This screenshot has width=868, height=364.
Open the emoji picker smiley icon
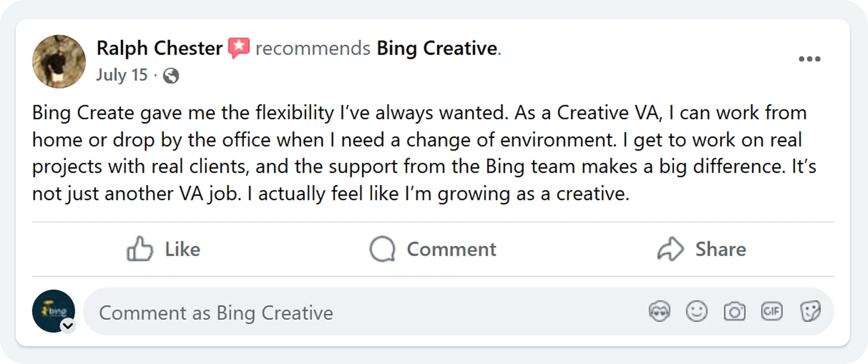click(x=697, y=312)
